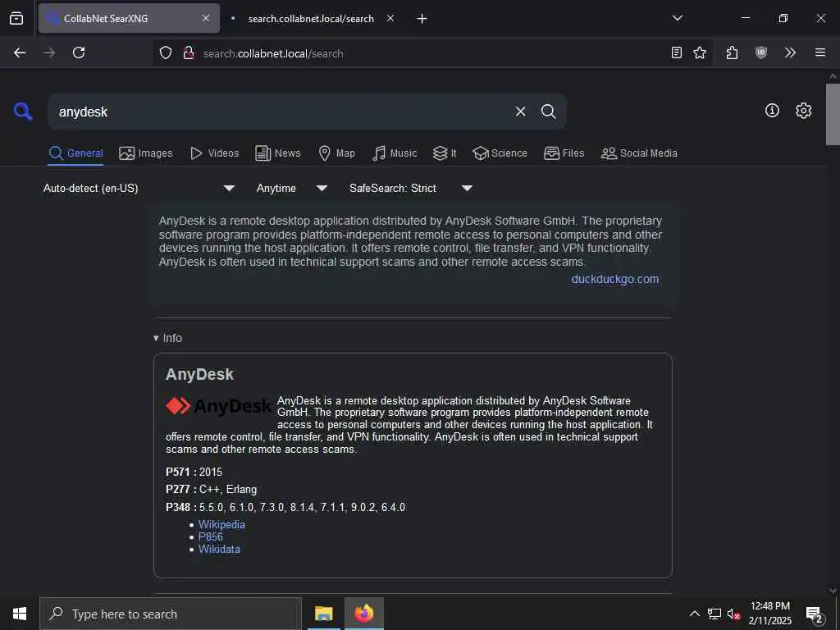Open the Wikipedia link
This screenshot has height=630, width=840.
click(x=221, y=524)
